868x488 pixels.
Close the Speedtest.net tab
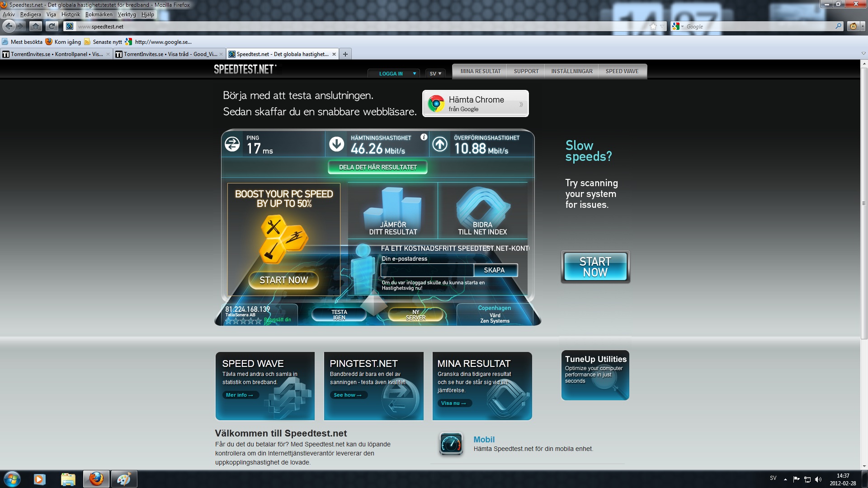334,54
